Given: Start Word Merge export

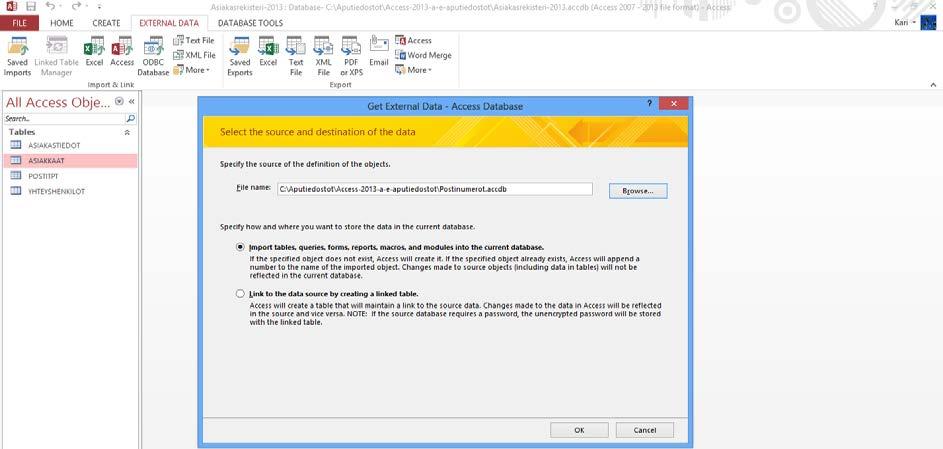Looking at the screenshot, I should coord(423,55).
